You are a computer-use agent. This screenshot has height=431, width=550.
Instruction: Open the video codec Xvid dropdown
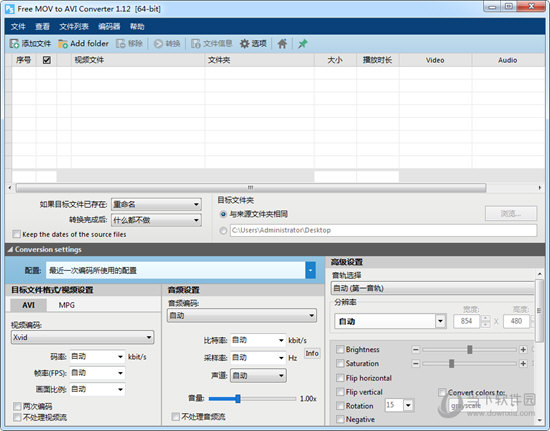[82, 337]
